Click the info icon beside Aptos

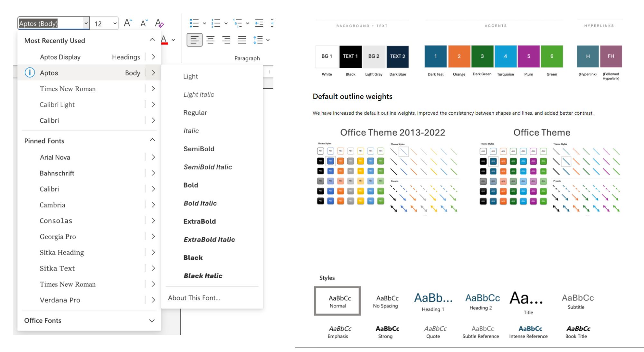click(x=30, y=73)
